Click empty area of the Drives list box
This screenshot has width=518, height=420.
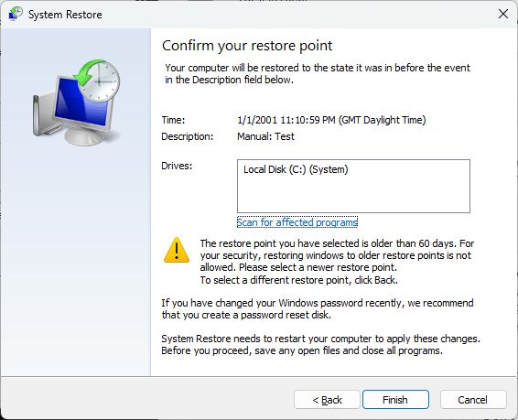(x=353, y=195)
